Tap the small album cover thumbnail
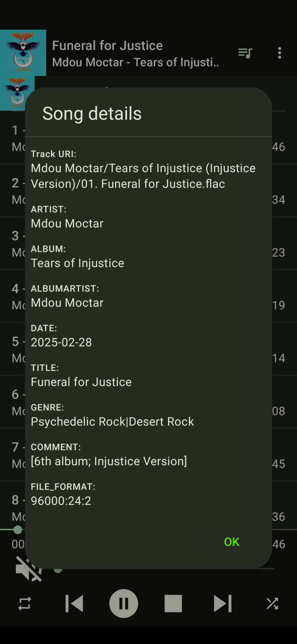Screen dimensions: 297x644 [17, 93]
